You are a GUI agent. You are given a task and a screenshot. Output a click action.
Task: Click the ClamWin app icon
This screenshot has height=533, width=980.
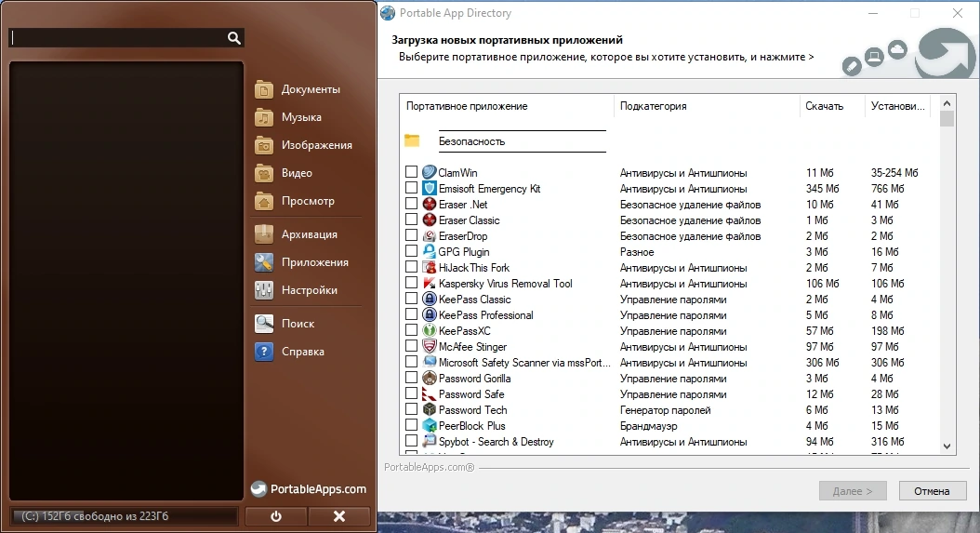[x=429, y=172]
